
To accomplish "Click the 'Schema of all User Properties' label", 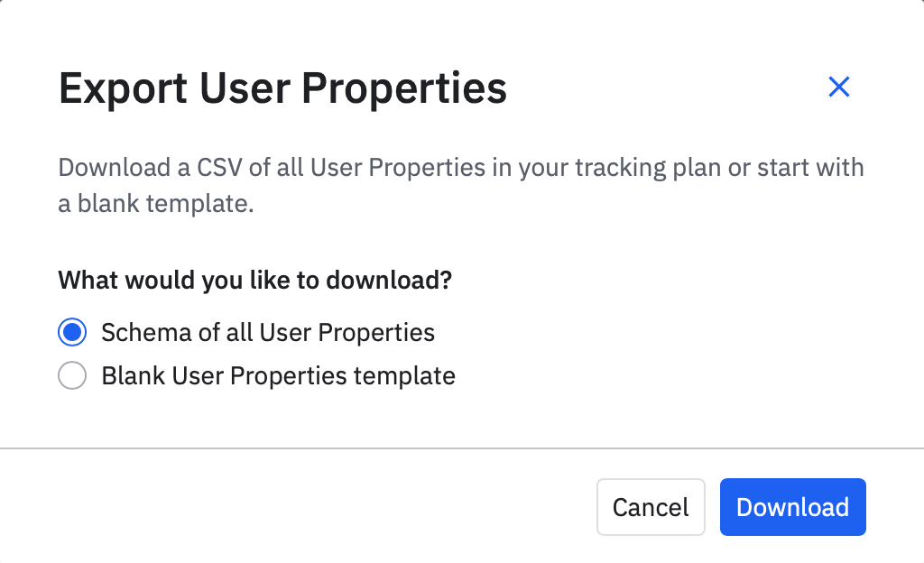I will pos(268,332).
